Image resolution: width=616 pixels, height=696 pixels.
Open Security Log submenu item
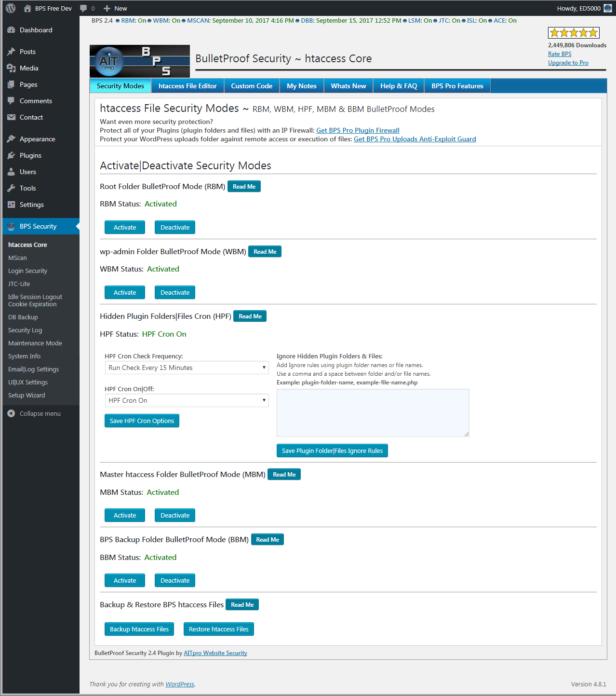[x=25, y=330]
